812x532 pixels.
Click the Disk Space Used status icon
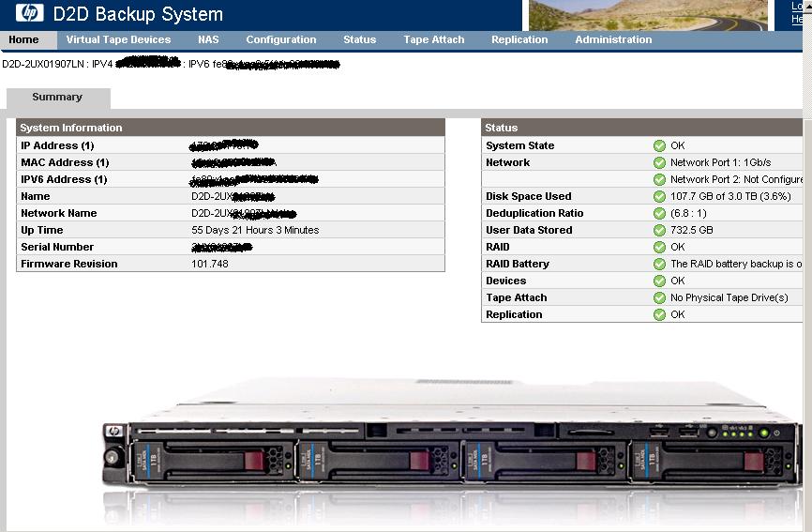point(659,196)
